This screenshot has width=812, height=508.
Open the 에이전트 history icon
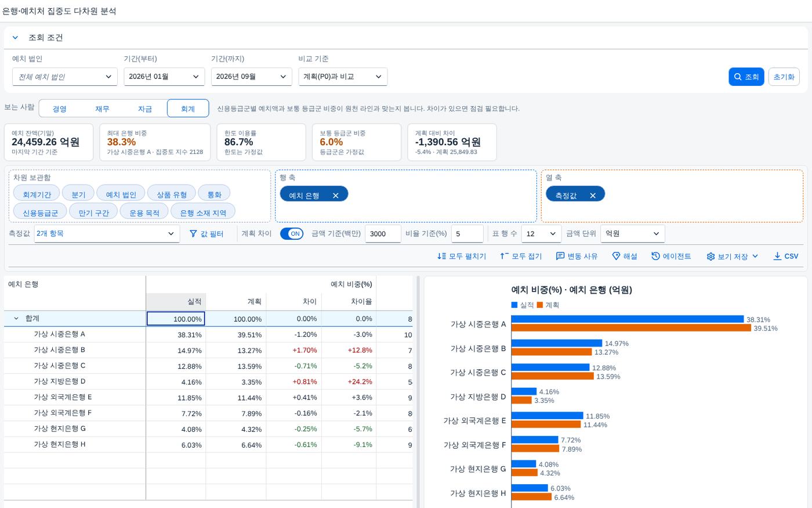tap(656, 256)
